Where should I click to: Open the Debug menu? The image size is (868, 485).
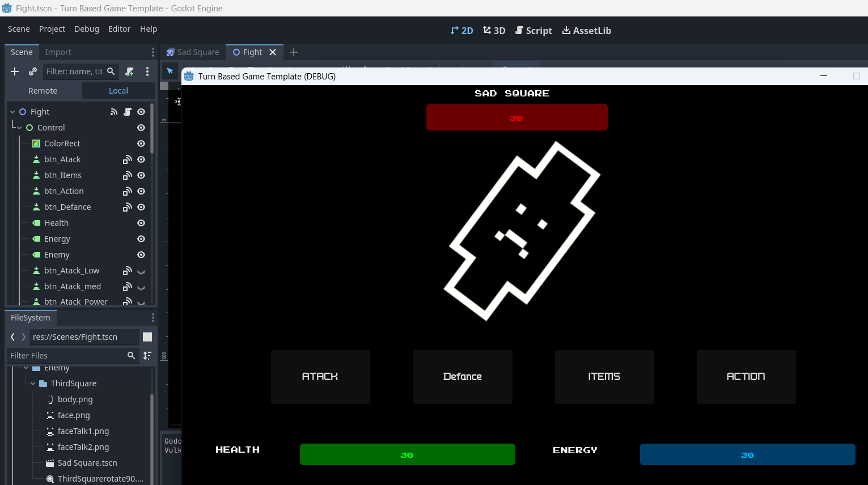[x=87, y=29]
